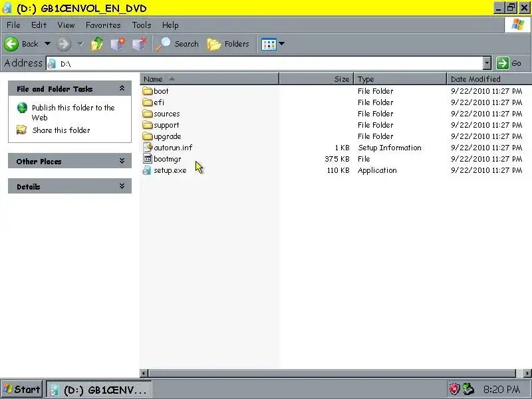Open the Help menu
Viewport: 532px width, 399px height.
[x=170, y=25]
